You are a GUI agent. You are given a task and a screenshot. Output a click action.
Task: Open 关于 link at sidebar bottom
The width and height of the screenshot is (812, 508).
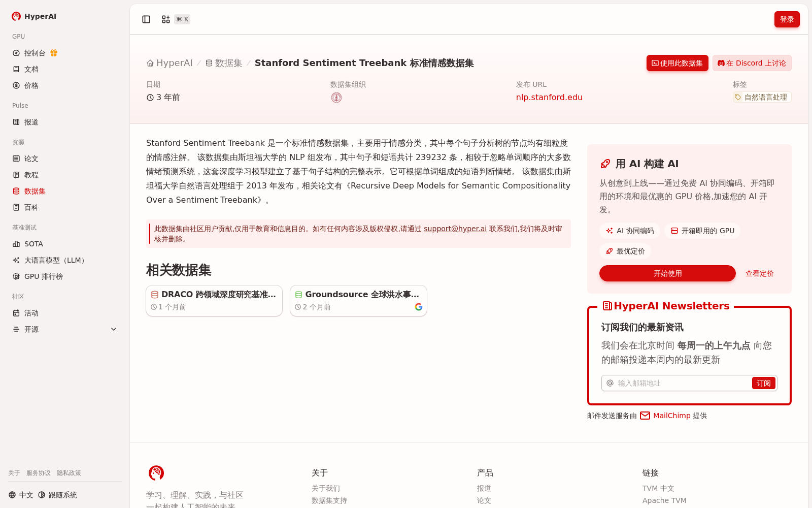[14, 473]
